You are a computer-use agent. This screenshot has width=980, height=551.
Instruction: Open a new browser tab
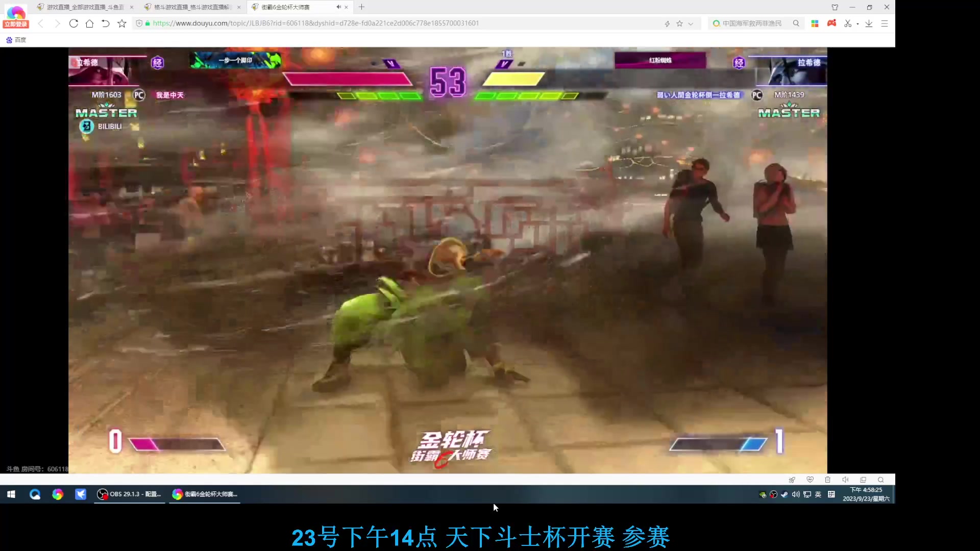coord(361,7)
